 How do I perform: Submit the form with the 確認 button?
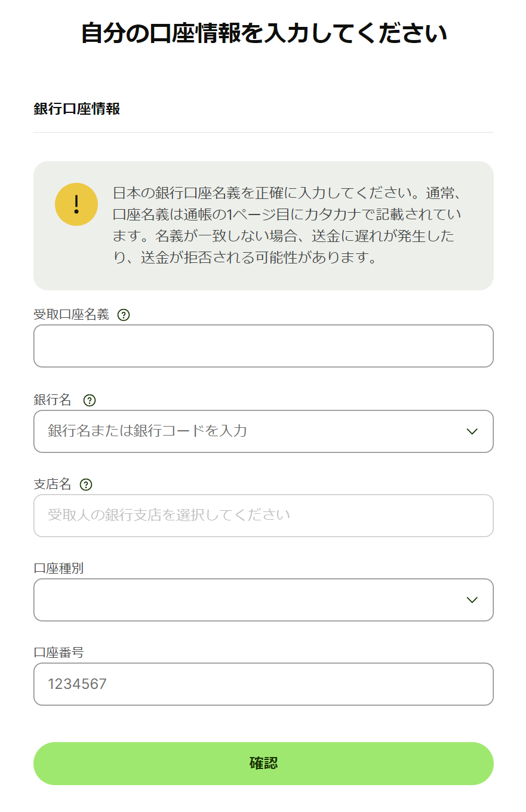point(263,764)
